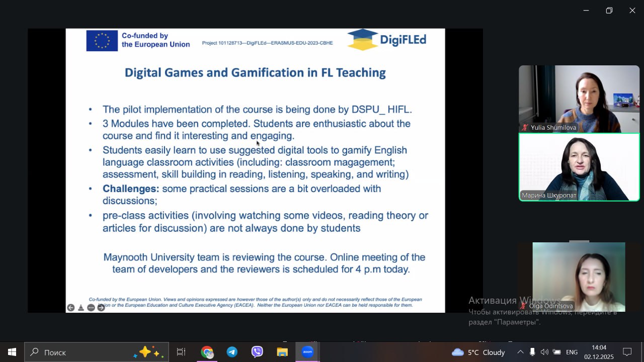Expand hidden system tray icons chevron
The image size is (644, 362).
[520, 352]
